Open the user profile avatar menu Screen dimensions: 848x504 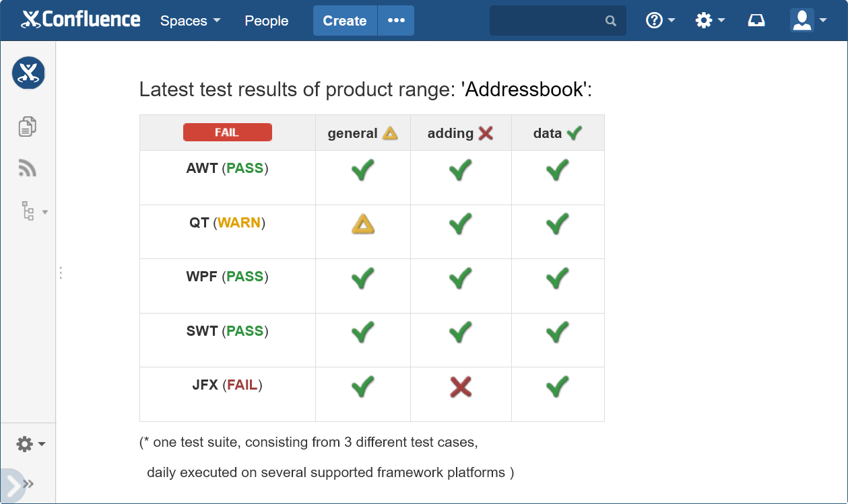808,21
